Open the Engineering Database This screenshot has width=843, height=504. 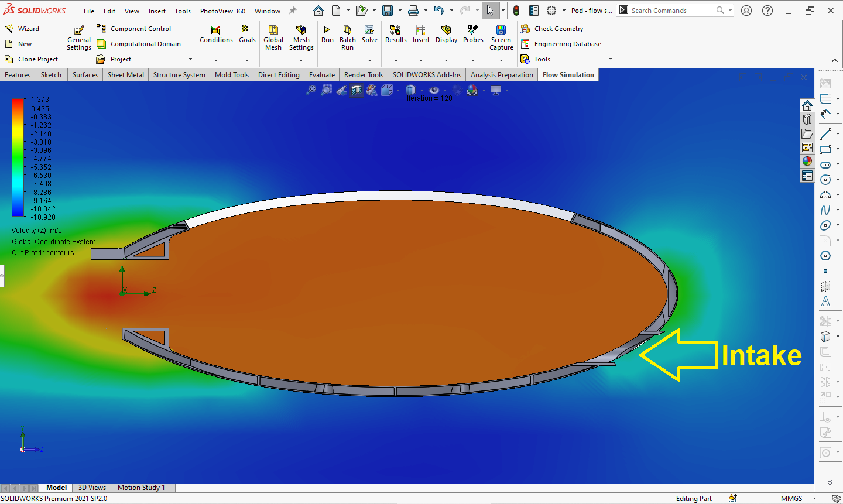tap(566, 43)
